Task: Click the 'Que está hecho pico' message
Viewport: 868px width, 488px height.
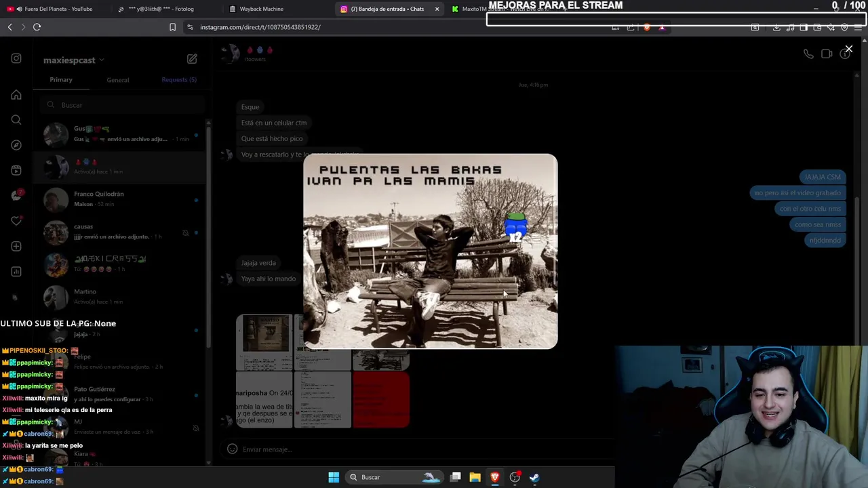Action: [272, 138]
